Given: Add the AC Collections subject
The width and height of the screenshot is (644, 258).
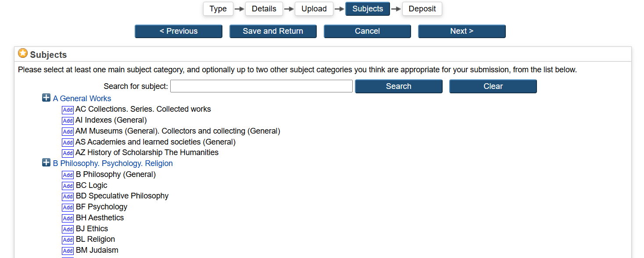Looking at the screenshot, I should click(68, 110).
